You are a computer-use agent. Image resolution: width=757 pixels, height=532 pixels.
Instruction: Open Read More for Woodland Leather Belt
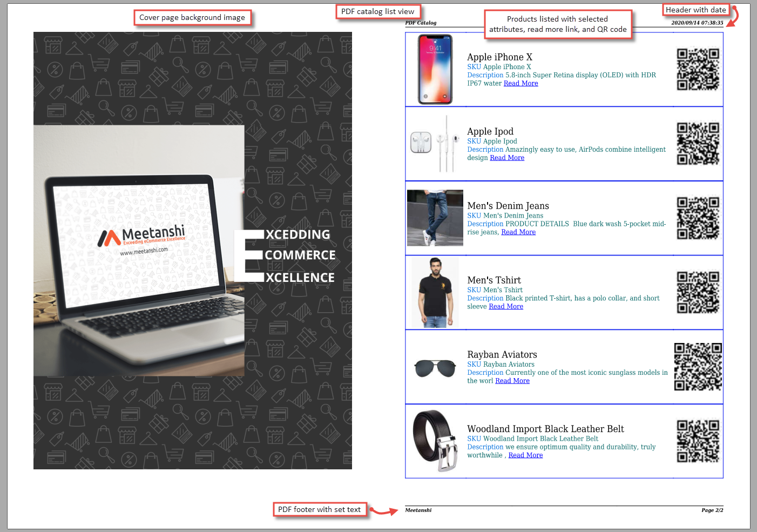tap(525, 455)
